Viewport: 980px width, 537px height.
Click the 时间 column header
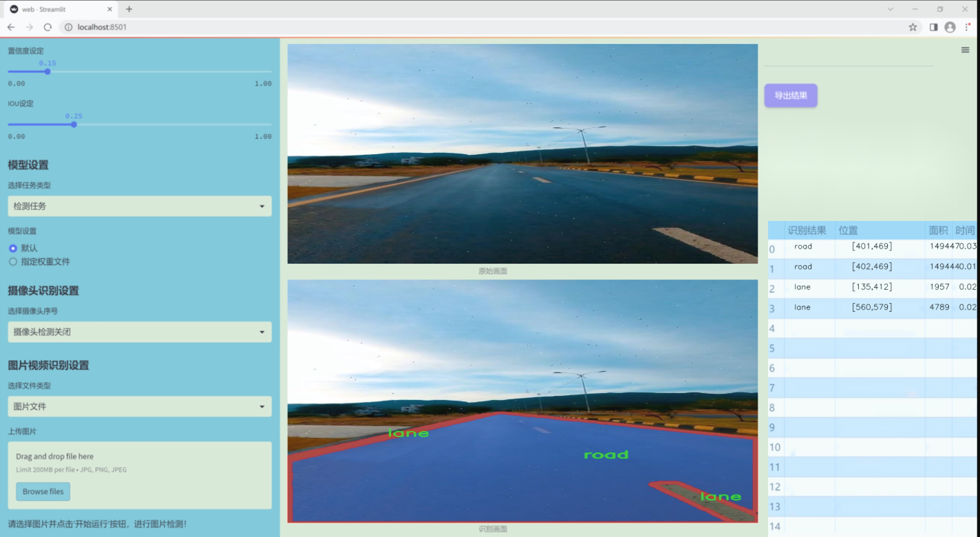[965, 231]
